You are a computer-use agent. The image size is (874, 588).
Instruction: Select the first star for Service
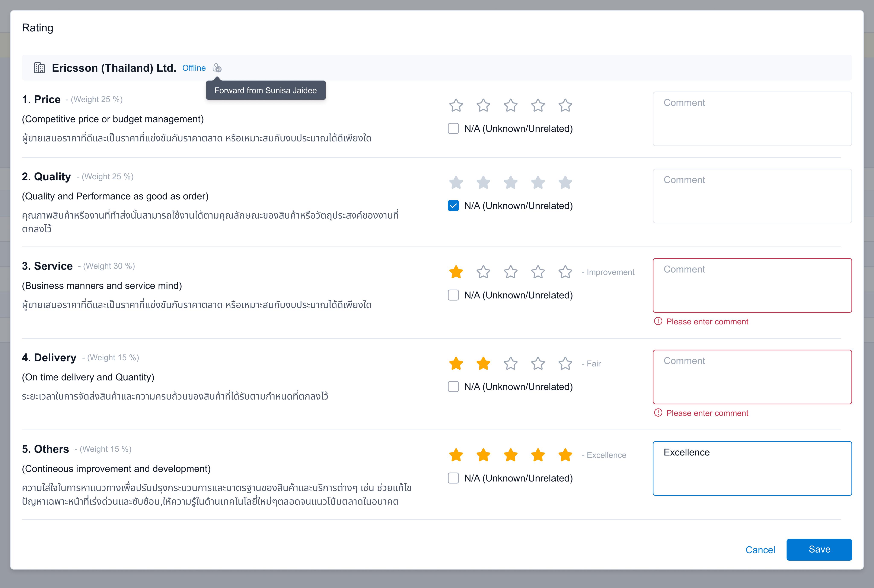456,272
